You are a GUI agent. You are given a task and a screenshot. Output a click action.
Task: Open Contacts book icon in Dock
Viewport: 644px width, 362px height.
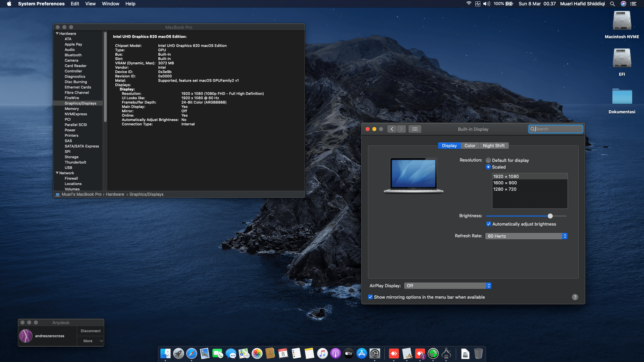(270, 353)
